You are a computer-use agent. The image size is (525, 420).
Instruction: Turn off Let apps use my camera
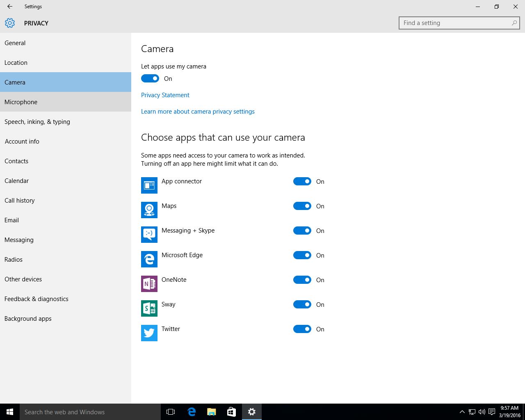[x=150, y=78]
